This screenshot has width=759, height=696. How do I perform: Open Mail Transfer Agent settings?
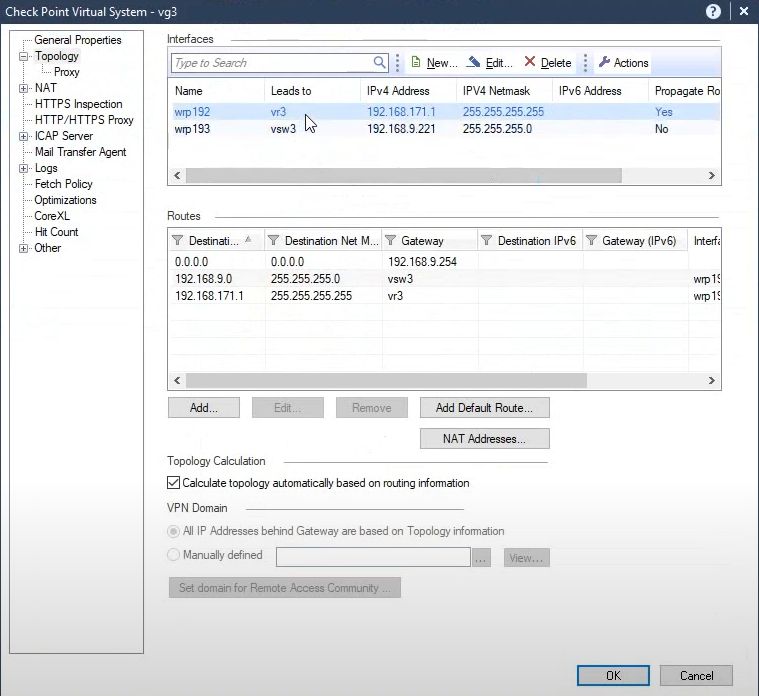80,152
